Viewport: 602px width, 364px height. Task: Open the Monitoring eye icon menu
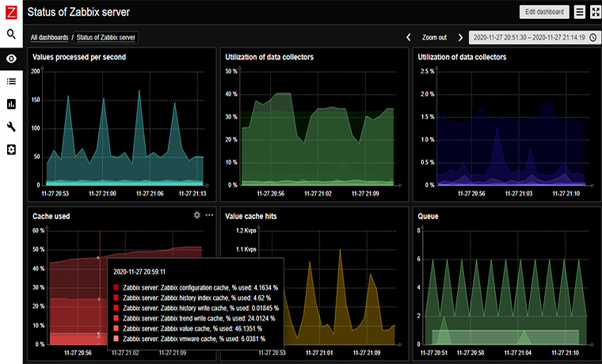pos(11,59)
